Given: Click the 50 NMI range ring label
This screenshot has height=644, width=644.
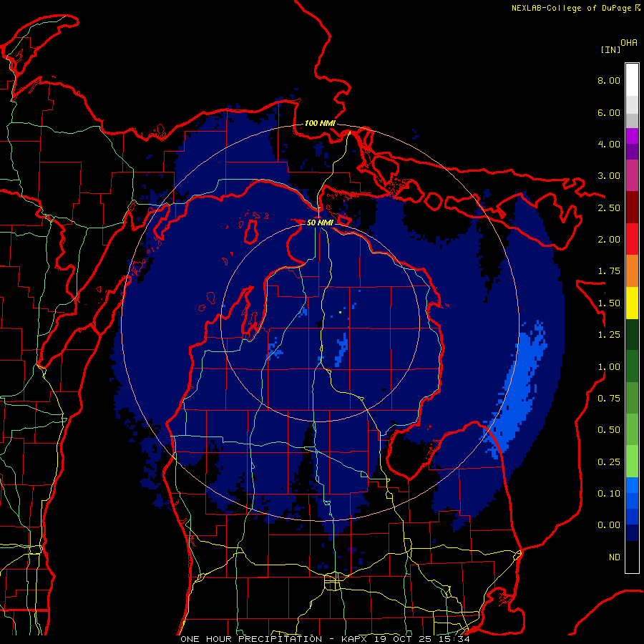Looking at the screenshot, I should 320,223.
